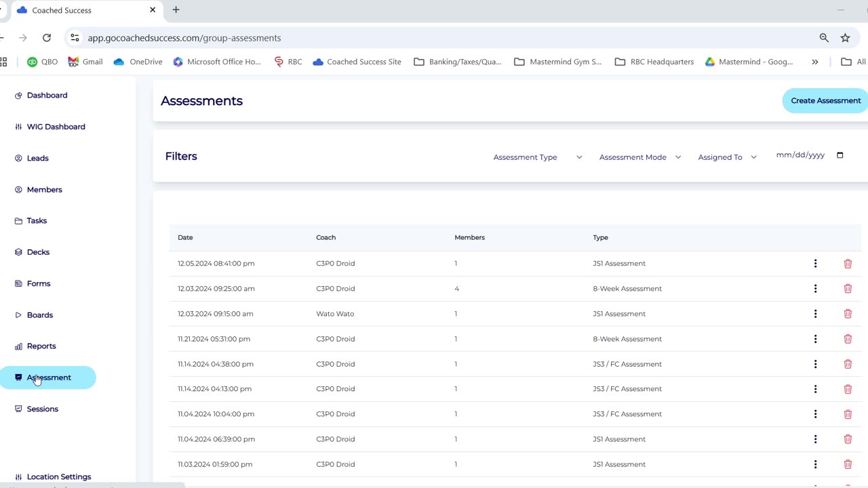Expand the Assessment Type filter
Screen dimensions: 868x488
(538, 157)
